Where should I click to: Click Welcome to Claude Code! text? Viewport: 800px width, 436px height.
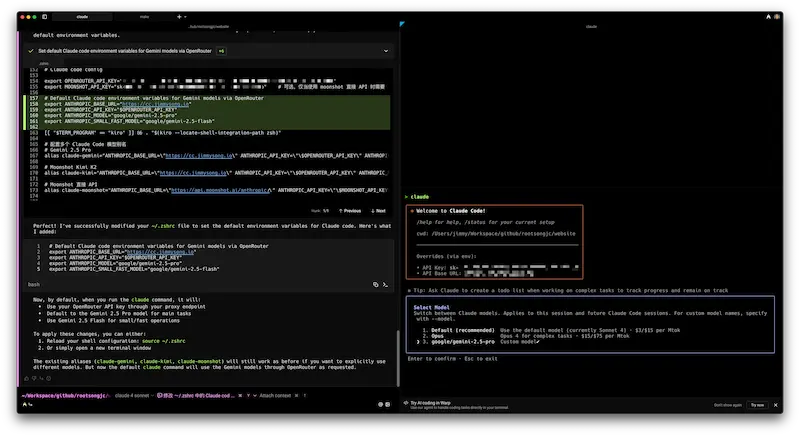point(451,211)
